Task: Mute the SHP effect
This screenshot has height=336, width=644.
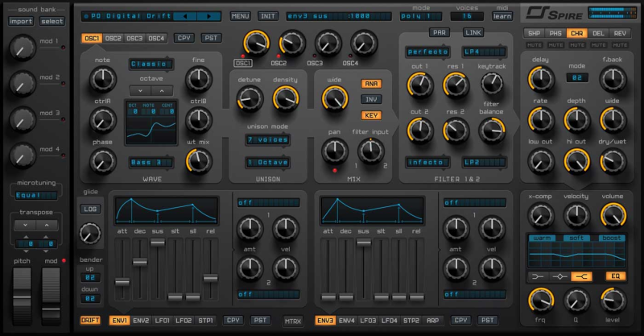Action: tap(534, 45)
